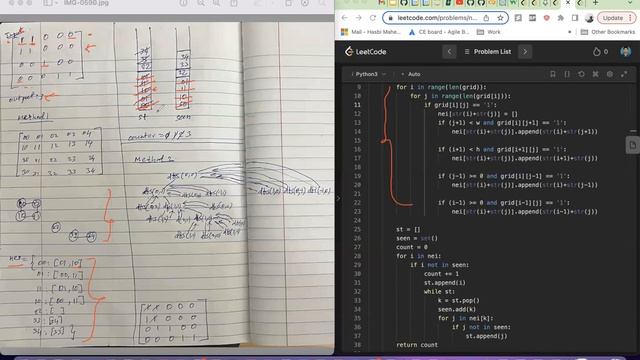
Task: Go to the previous problem arrow
Action: pos(449,52)
